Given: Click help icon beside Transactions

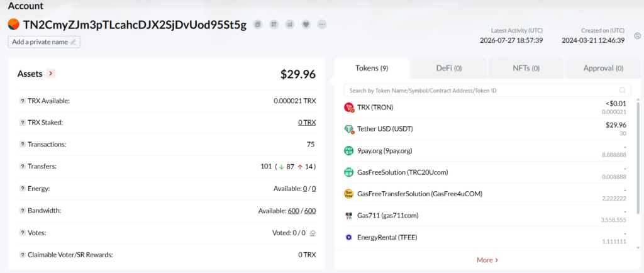Looking at the screenshot, I should (22, 145).
